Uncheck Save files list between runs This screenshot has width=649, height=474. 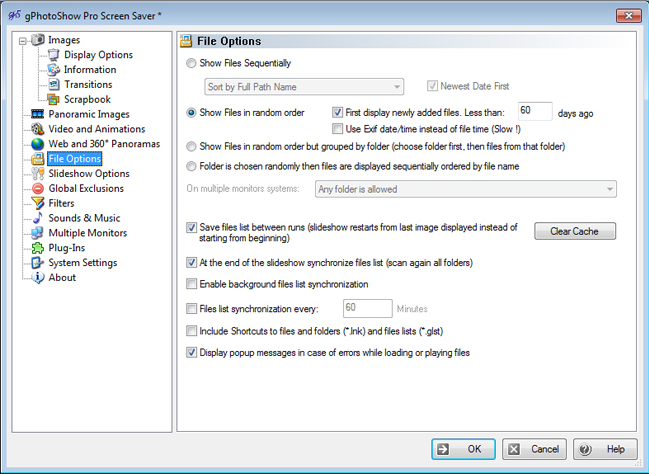[192, 228]
